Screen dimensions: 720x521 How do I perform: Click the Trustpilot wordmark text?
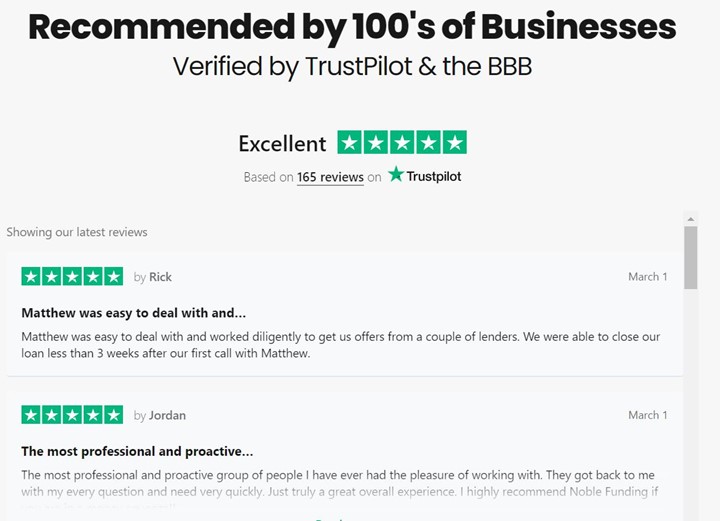click(x=433, y=177)
